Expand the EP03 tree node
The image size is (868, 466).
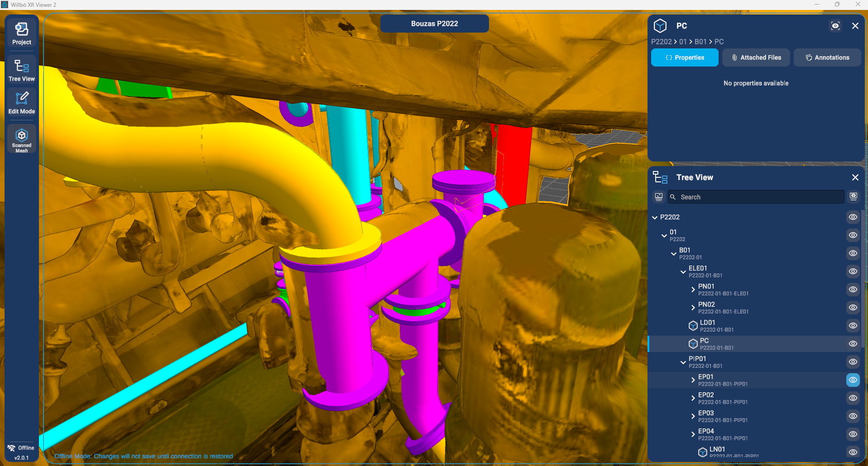pyautogui.click(x=693, y=416)
